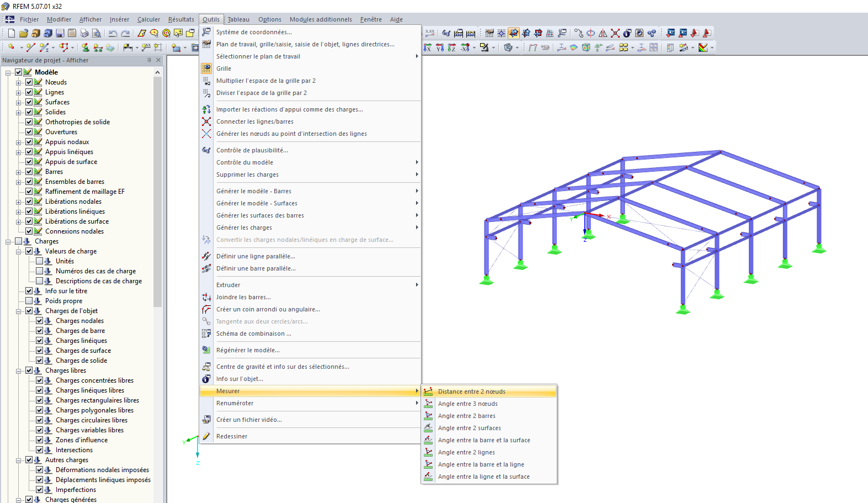Uncheck the Surfaces checkbox
This screenshot has height=503, width=868.
[29, 102]
